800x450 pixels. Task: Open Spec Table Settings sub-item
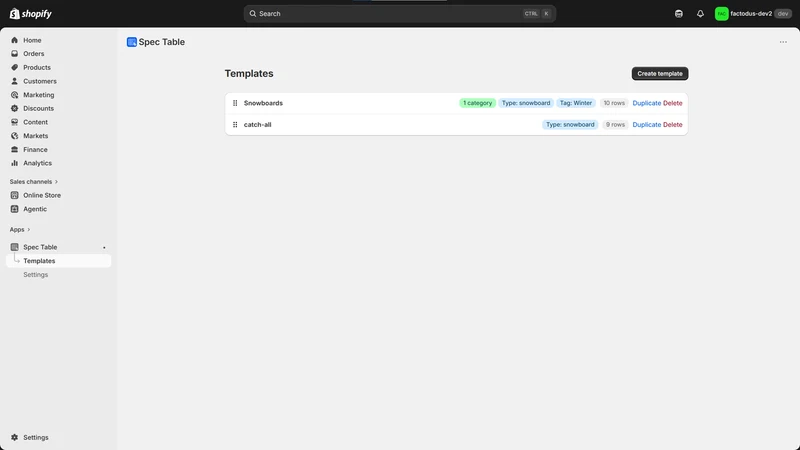click(x=36, y=274)
